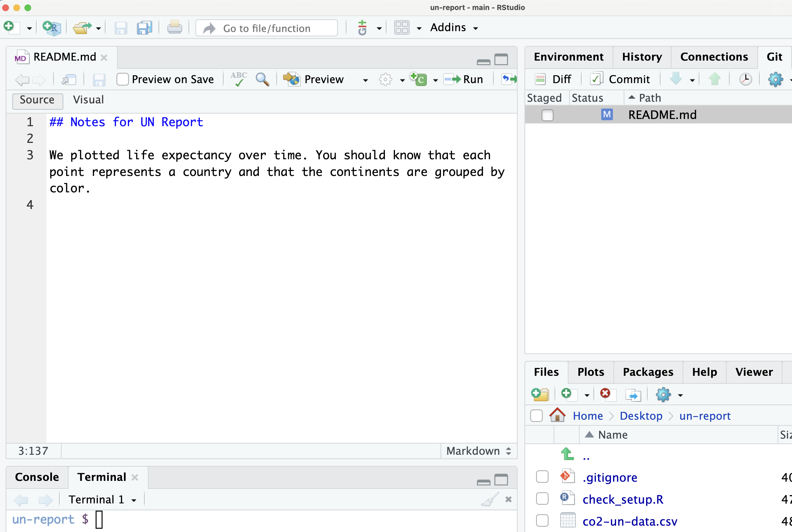
Task: Click the main toolbar Save icon
Action: pyautogui.click(x=120, y=28)
